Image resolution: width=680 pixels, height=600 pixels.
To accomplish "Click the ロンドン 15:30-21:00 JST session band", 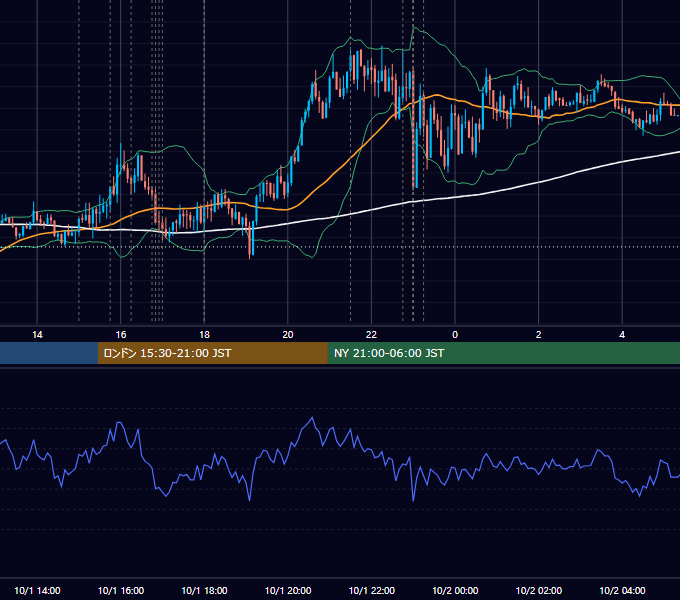I will tap(212, 353).
